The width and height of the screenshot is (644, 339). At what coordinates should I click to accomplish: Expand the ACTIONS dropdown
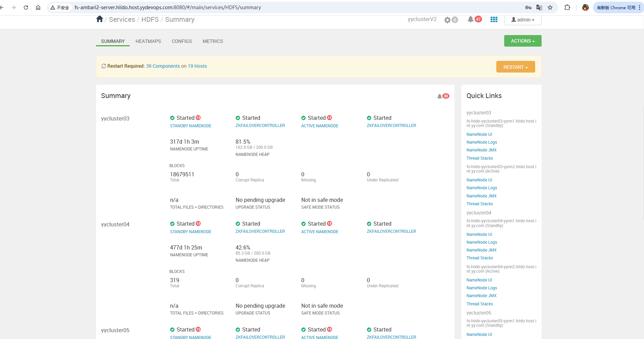point(523,41)
